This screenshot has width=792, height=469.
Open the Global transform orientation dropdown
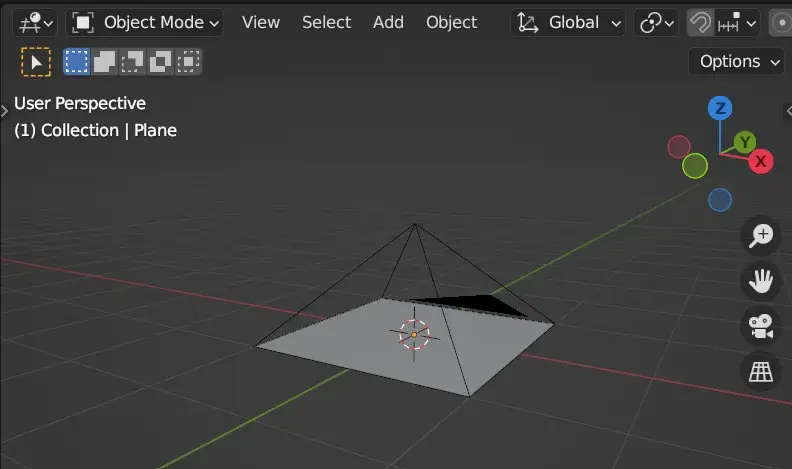click(x=568, y=23)
